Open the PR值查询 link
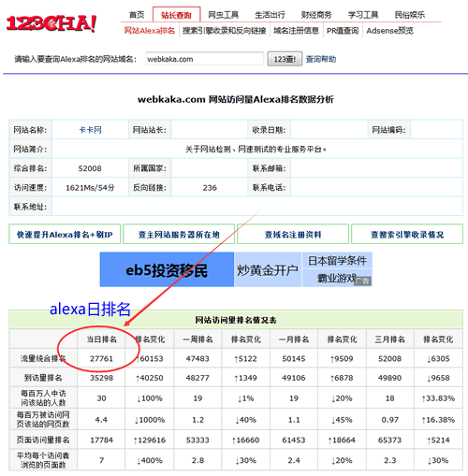Image resolution: width=468 pixels, height=476 pixels. (x=343, y=31)
